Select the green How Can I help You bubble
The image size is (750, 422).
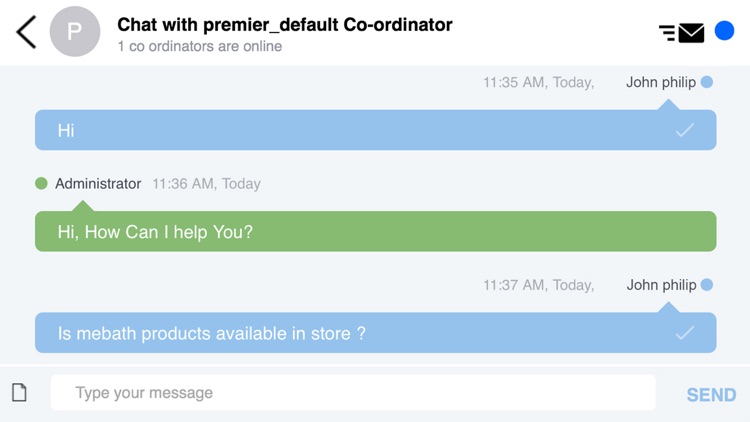click(x=375, y=232)
